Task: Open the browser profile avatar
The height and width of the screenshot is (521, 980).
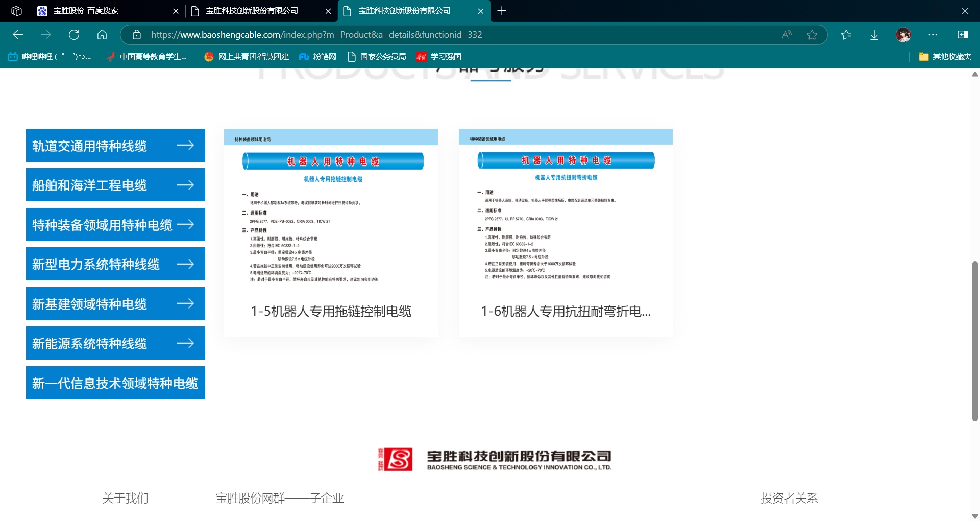Action: pos(903,35)
